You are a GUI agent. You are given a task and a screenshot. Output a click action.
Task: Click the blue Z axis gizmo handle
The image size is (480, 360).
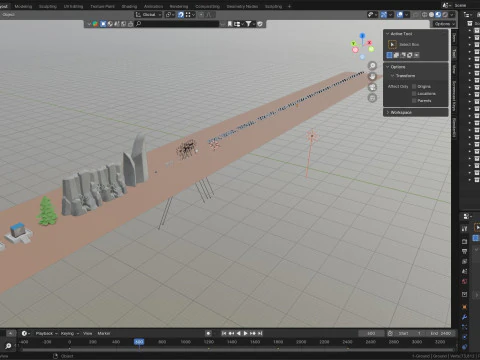coord(362,35)
